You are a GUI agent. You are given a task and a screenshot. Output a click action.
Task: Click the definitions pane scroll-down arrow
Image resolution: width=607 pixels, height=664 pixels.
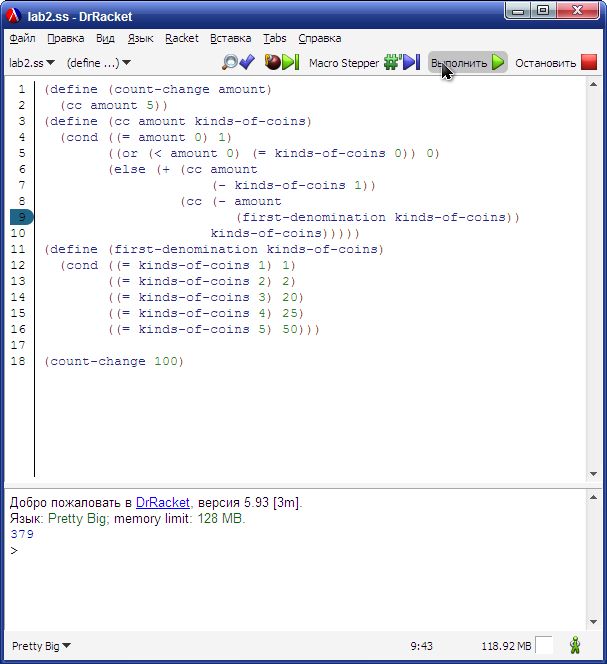[x=593, y=474]
